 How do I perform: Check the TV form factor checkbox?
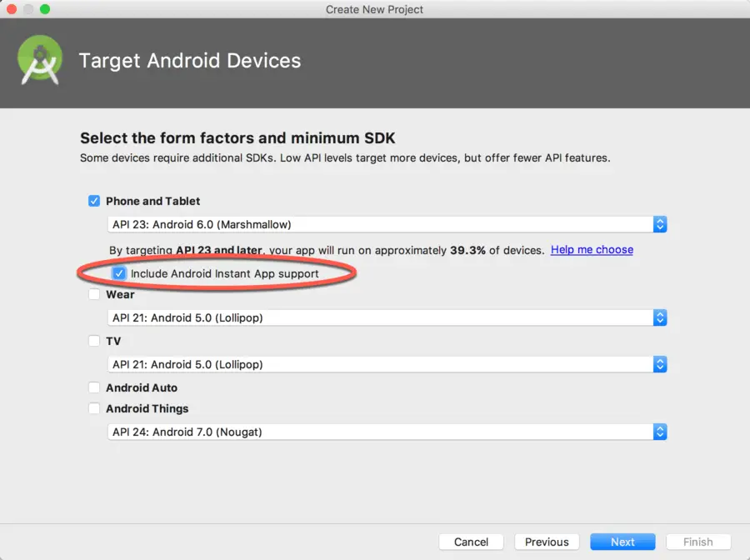pyautogui.click(x=94, y=341)
